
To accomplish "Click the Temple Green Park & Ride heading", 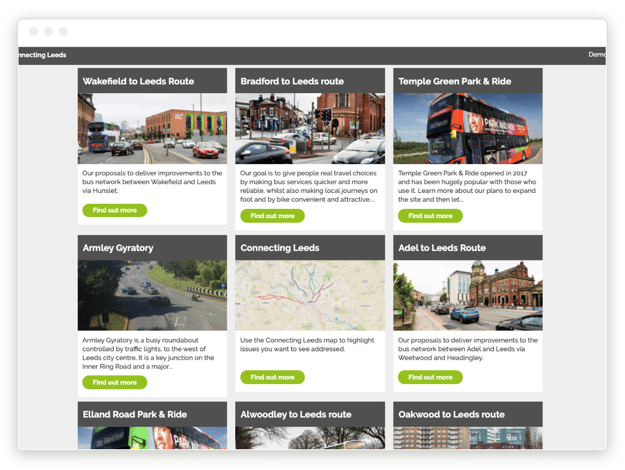I will [x=454, y=81].
